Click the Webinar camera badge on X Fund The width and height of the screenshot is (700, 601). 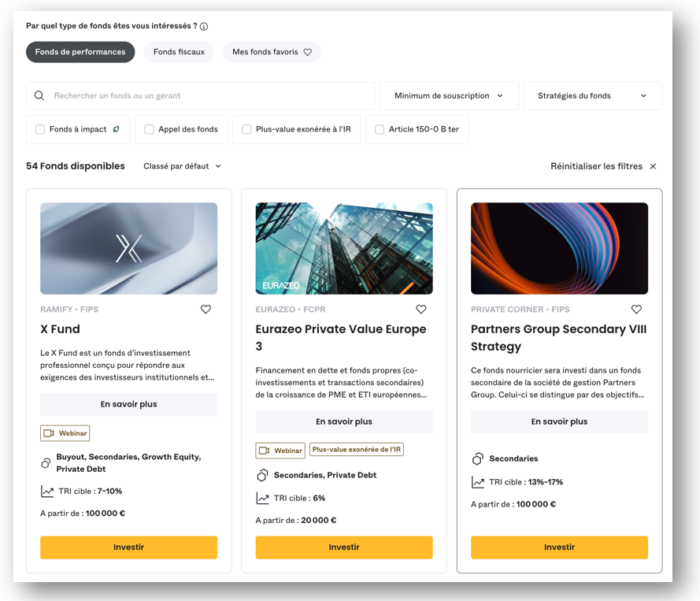(65, 433)
